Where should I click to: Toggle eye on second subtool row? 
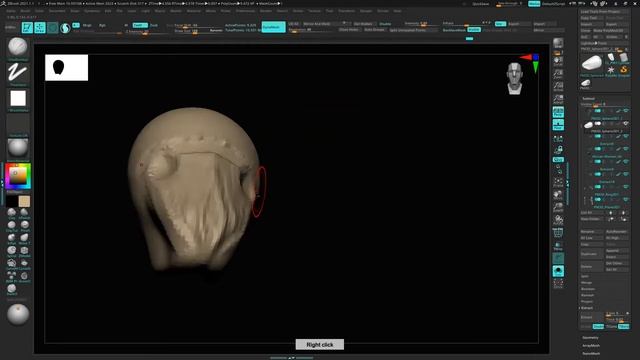pos(626,124)
